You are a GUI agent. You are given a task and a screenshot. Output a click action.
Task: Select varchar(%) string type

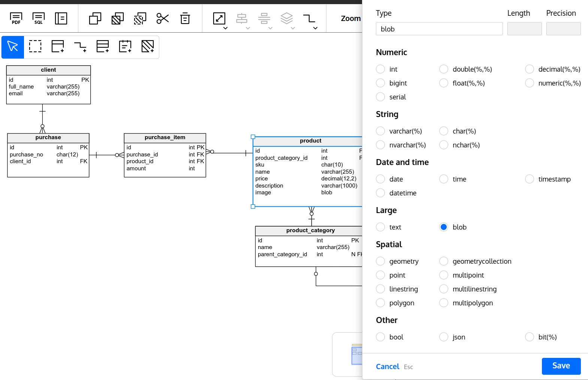point(380,131)
